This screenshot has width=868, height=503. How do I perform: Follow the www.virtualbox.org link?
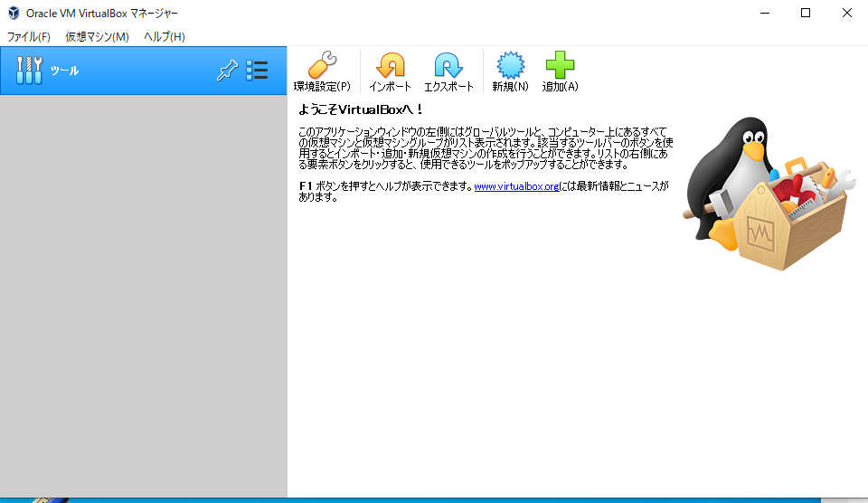pyautogui.click(x=516, y=186)
